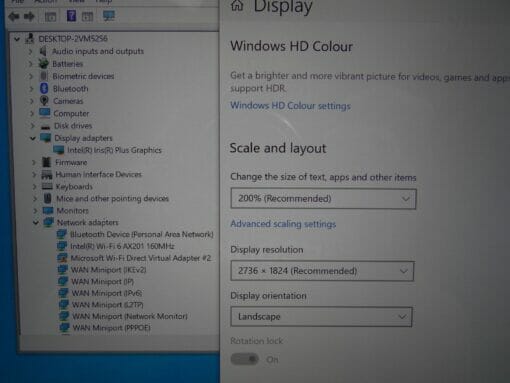Click the Human Interface Devices icon
Viewport: 510px width, 383px height.
point(47,174)
